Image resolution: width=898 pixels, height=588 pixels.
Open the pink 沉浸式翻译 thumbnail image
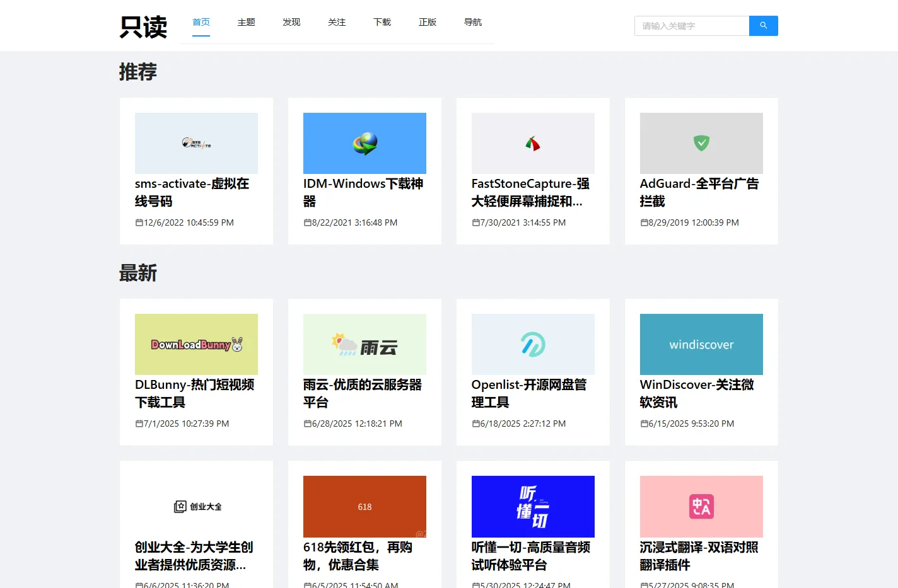pyautogui.click(x=701, y=507)
